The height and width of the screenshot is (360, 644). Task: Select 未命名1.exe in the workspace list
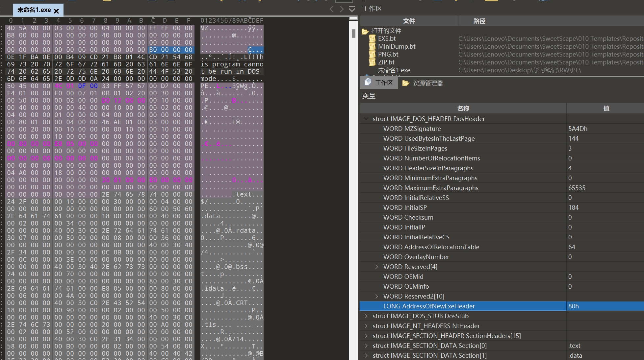click(394, 70)
